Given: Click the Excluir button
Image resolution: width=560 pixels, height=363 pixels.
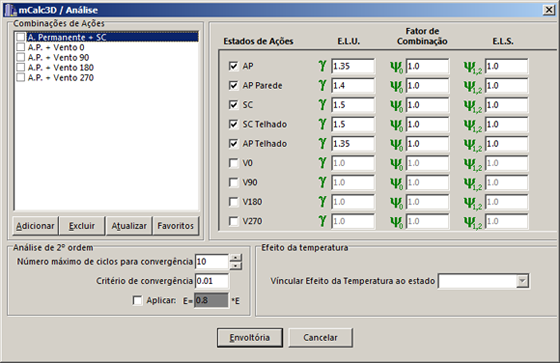Looking at the screenshot, I should [82, 226].
